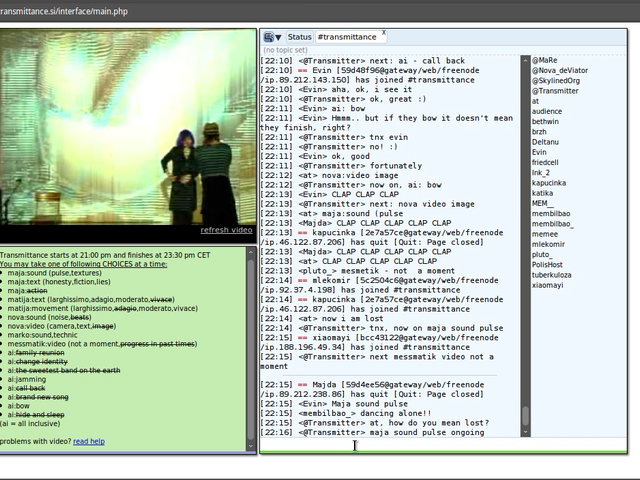The height and width of the screenshot is (480, 640).
Task: Select user @Transmitter in nick list
Action: (x=554, y=91)
